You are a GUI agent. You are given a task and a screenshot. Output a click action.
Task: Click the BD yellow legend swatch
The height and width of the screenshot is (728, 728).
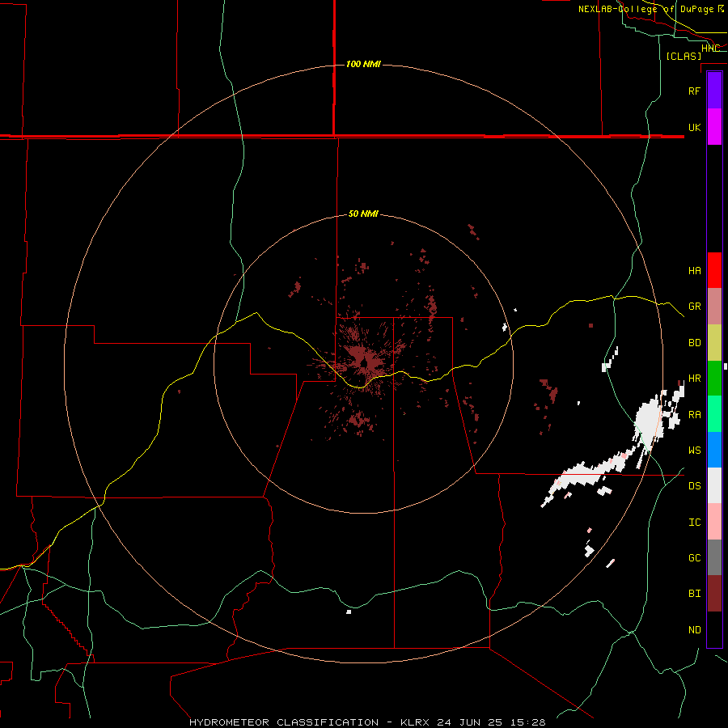click(714, 343)
